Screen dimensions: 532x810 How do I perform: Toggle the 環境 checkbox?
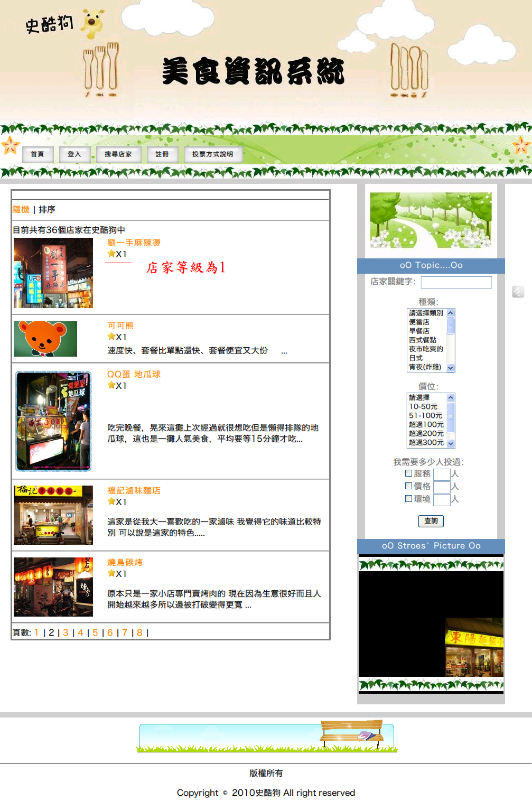pos(408,499)
